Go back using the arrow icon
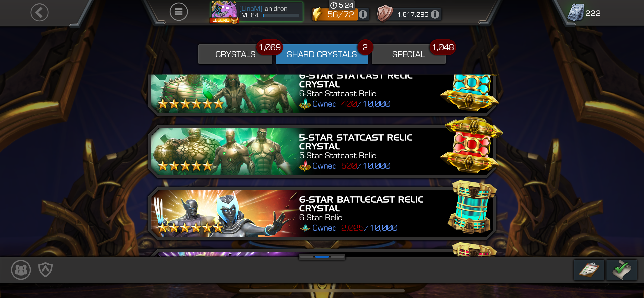This screenshot has height=298, width=644. pos(39,12)
